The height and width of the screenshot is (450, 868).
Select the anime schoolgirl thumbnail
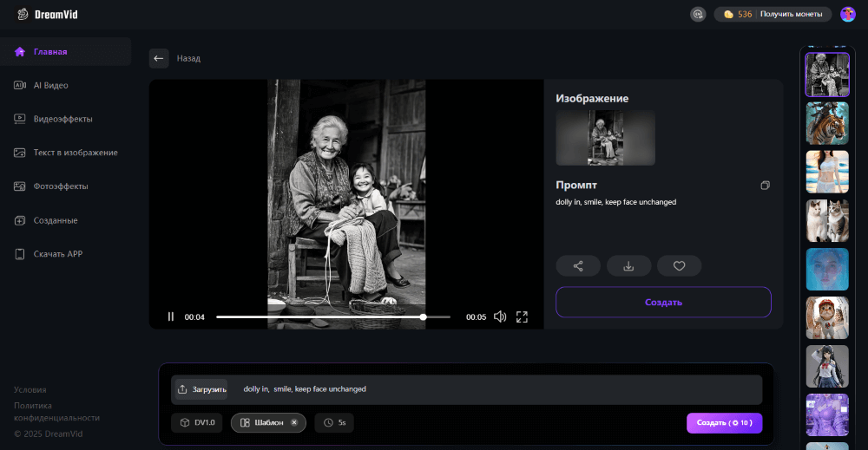(x=827, y=367)
